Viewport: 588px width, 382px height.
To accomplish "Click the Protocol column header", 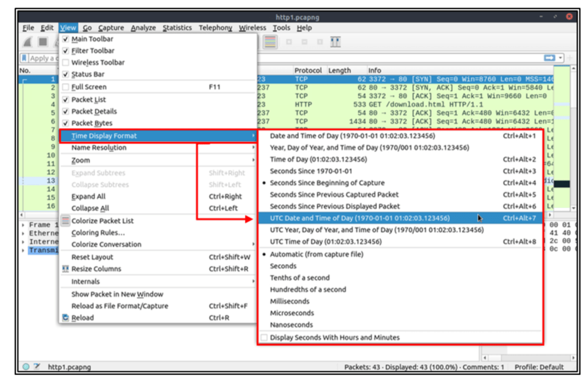I will (x=308, y=70).
